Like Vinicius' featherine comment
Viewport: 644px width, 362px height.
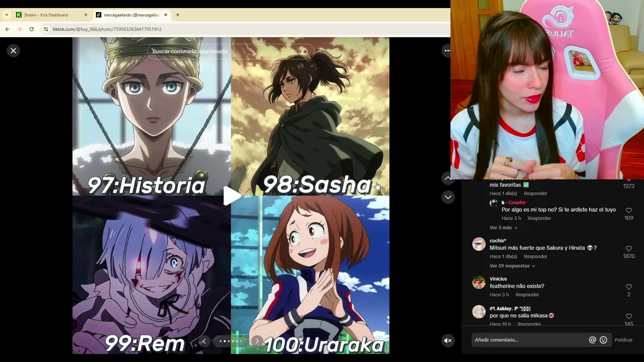coord(628,287)
